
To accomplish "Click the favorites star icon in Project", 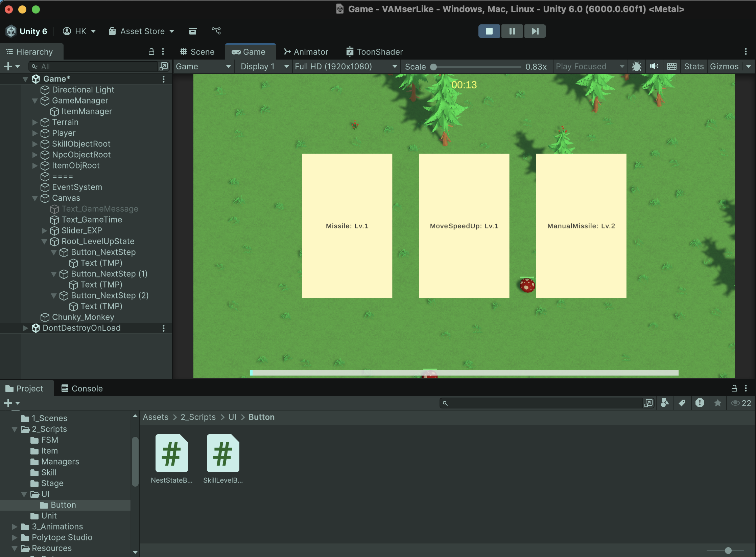I will point(717,403).
